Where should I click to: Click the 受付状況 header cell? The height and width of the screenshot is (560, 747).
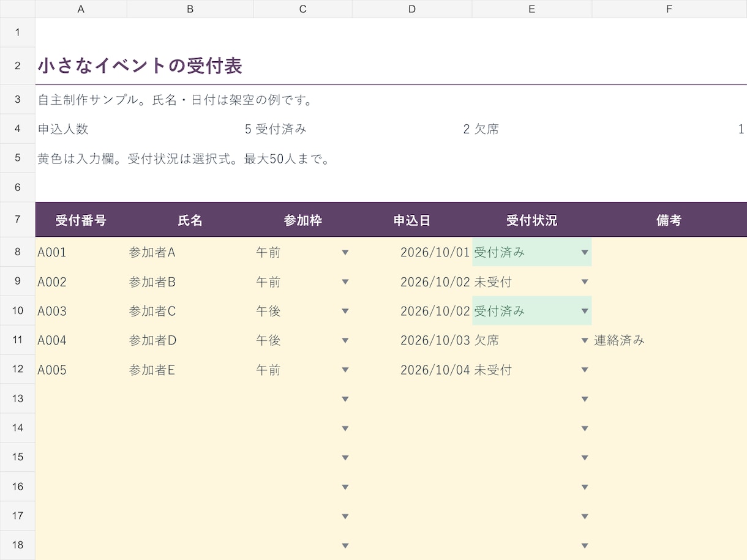point(532,220)
